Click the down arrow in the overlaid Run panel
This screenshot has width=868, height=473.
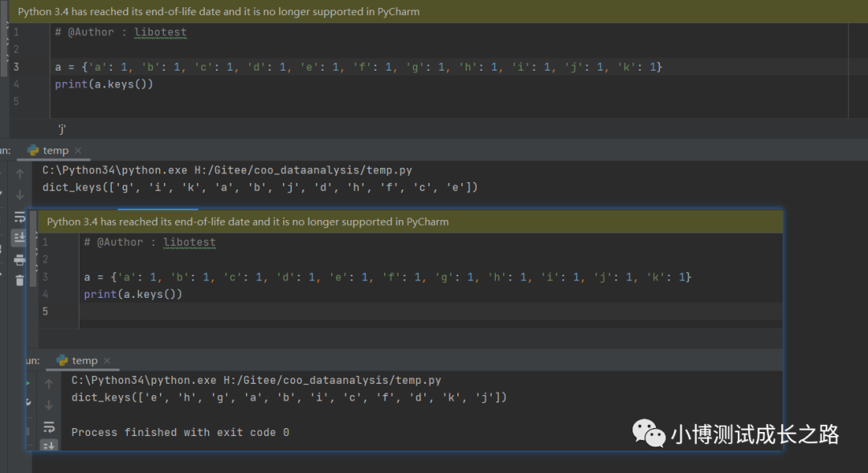(x=49, y=405)
